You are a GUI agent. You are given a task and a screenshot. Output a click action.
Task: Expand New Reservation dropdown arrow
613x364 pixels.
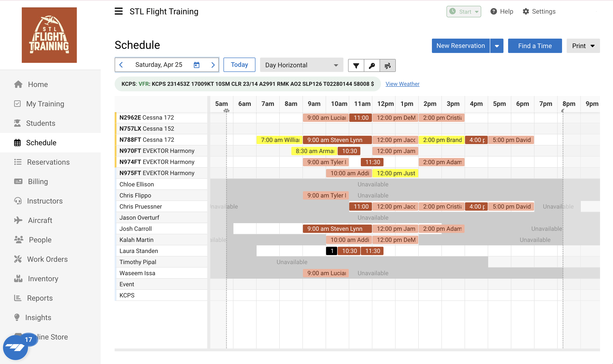497,46
